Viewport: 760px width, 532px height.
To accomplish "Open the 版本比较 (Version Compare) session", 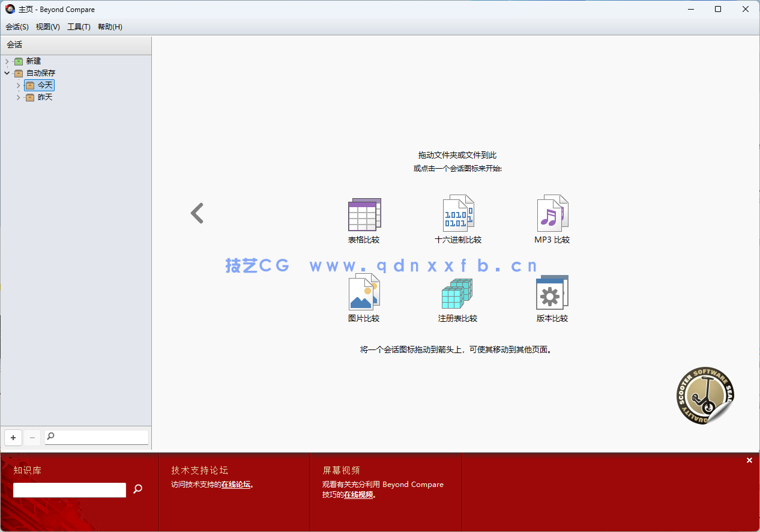I will [552, 294].
